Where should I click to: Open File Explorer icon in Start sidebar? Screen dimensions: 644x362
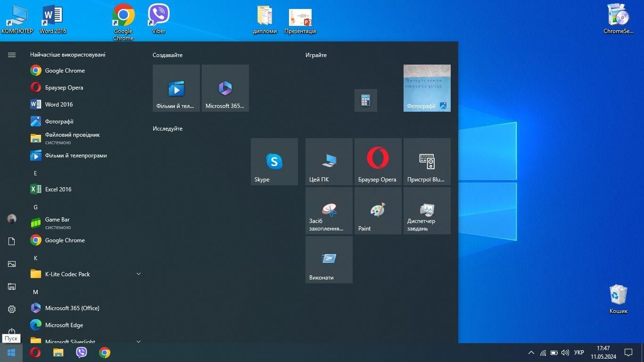click(x=12, y=287)
